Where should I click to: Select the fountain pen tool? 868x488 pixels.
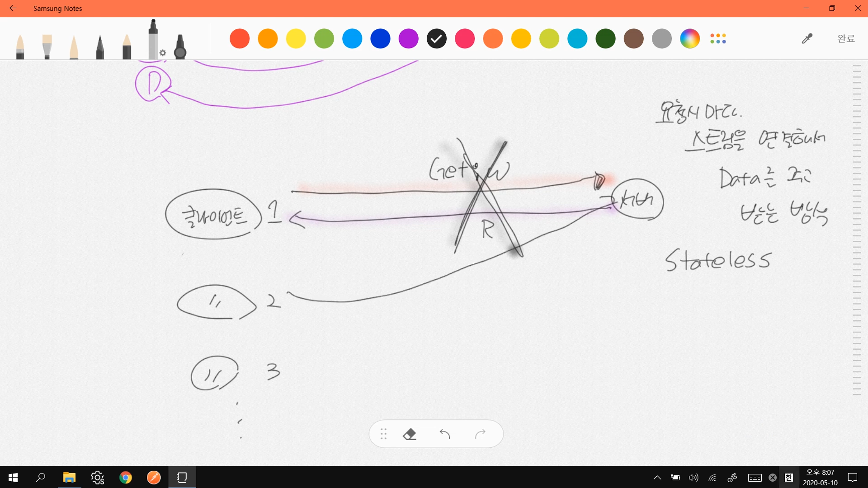(x=20, y=47)
